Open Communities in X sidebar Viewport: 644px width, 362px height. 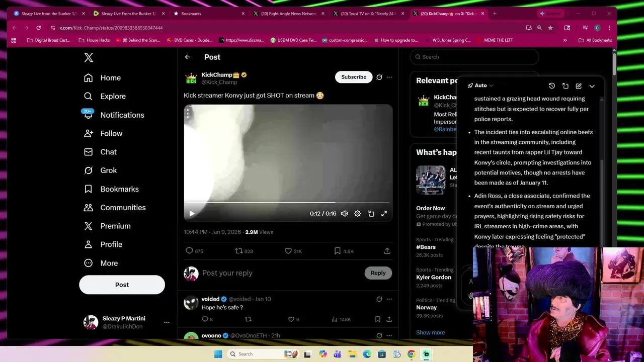click(x=115, y=208)
